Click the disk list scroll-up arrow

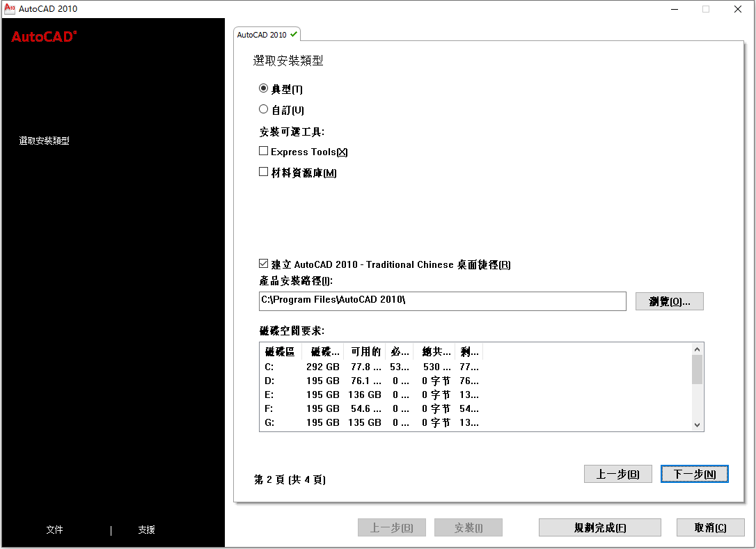click(x=698, y=349)
